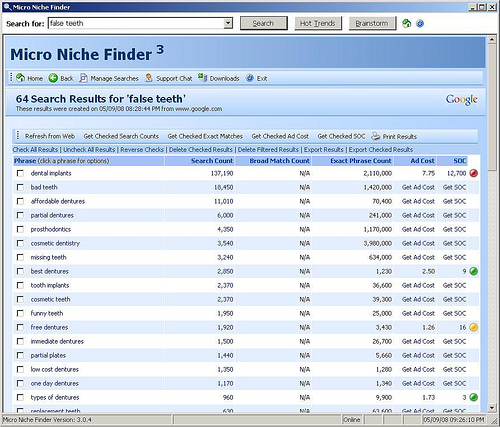500x427 pixels.
Task: Click Get Checked Ad Cost
Action: click(x=280, y=136)
